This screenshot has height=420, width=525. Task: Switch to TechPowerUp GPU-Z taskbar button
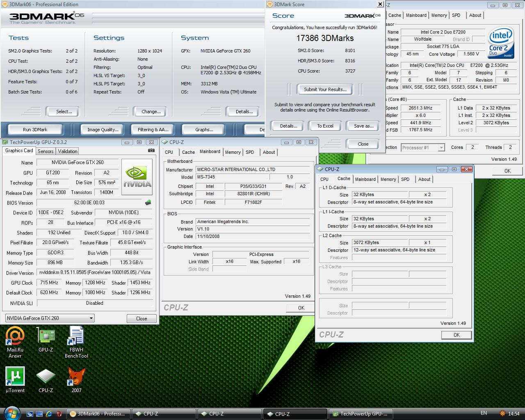pyautogui.click(x=361, y=414)
